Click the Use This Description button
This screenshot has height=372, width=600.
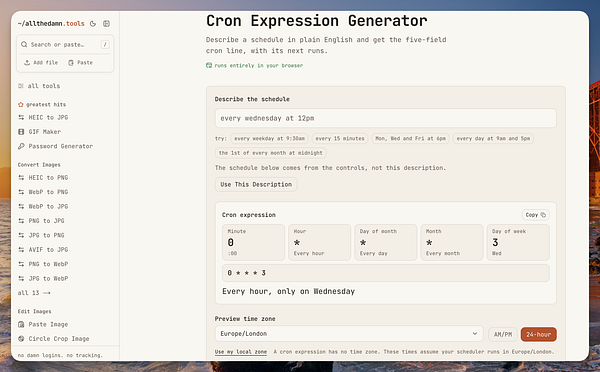[256, 184]
